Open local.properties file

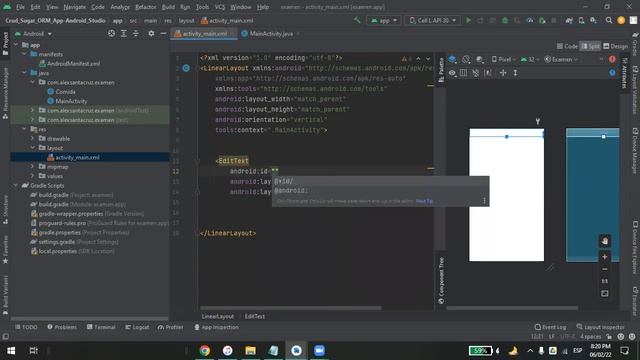pos(73,251)
